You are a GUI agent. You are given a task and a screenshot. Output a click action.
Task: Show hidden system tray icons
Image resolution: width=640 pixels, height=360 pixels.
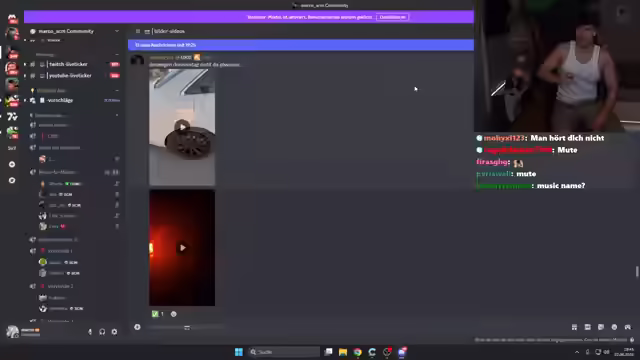[x=577, y=352]
